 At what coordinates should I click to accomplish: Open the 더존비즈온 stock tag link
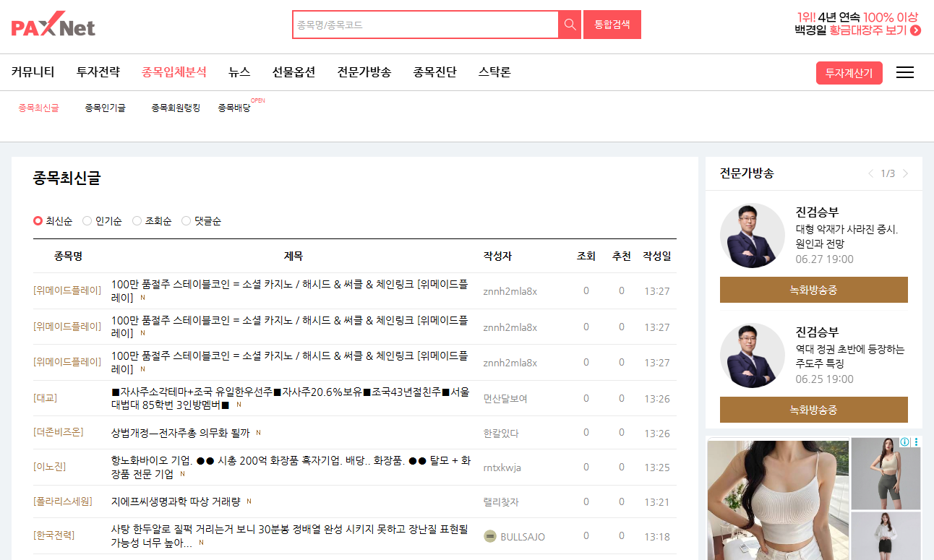(59, 432)
